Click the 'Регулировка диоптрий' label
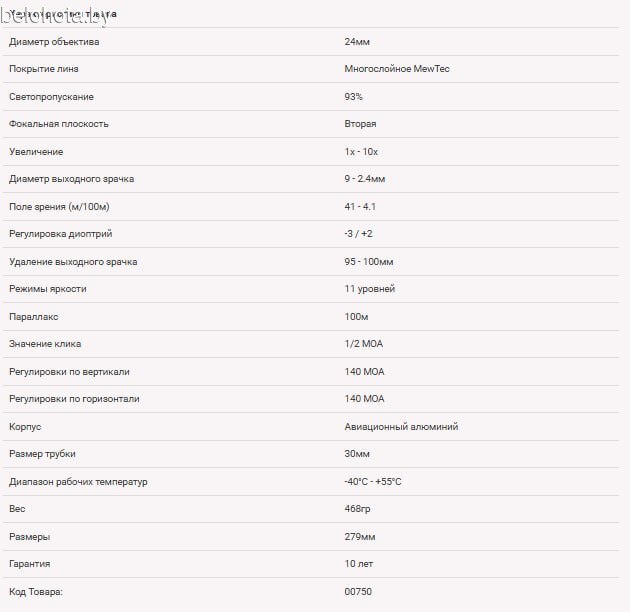This screenshot has width=630, height=612. [61, 234]
